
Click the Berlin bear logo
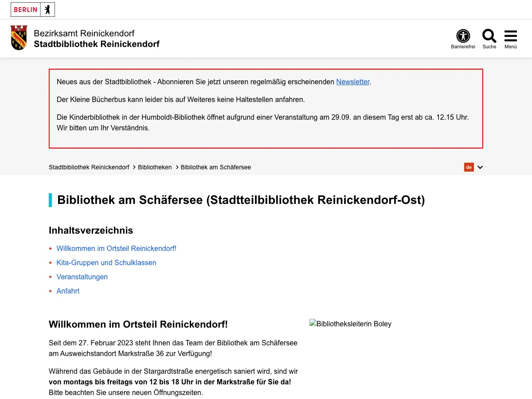pyautogui.click(x=47, y=9)
